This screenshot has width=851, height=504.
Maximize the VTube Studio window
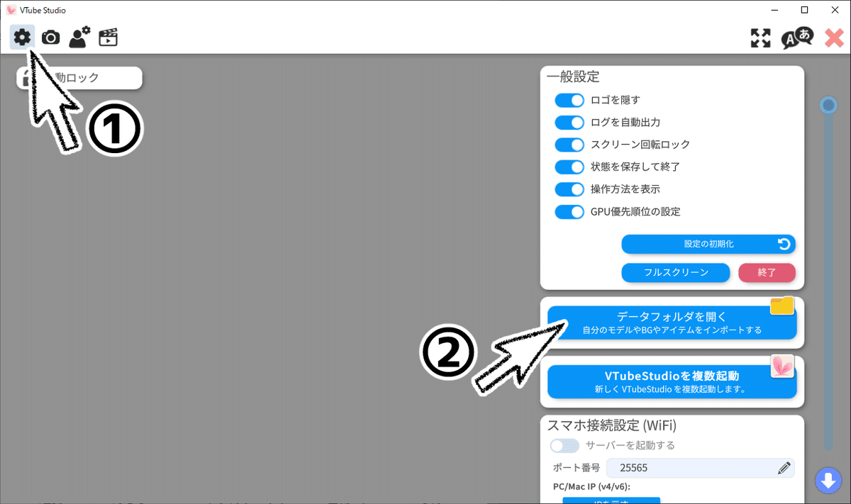tap(804, 10)
